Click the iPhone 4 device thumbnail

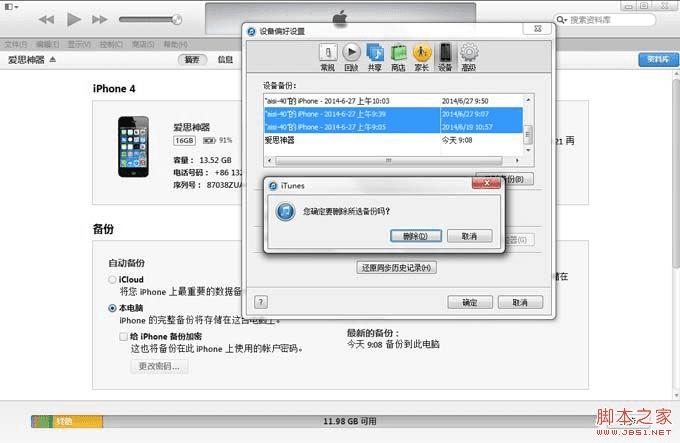click(134, 147)
